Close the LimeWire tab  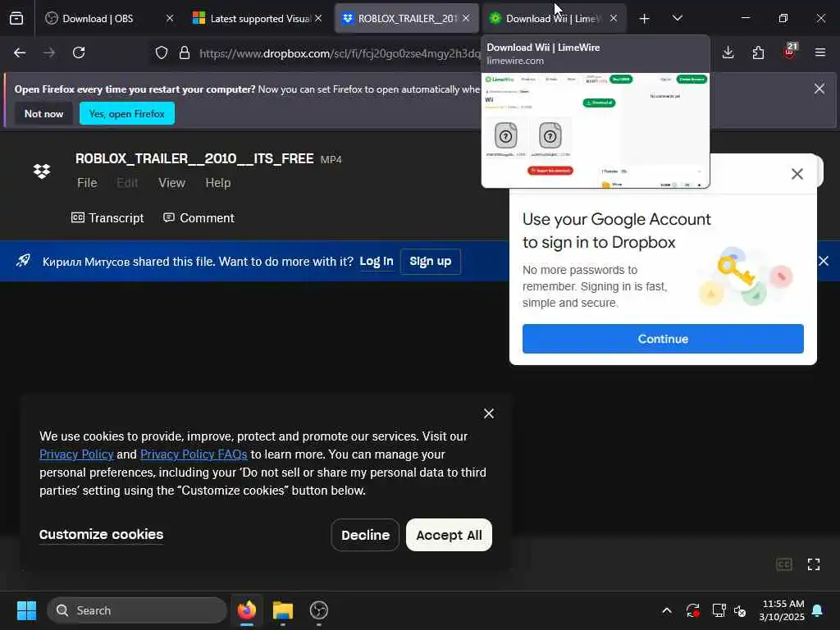614,18
